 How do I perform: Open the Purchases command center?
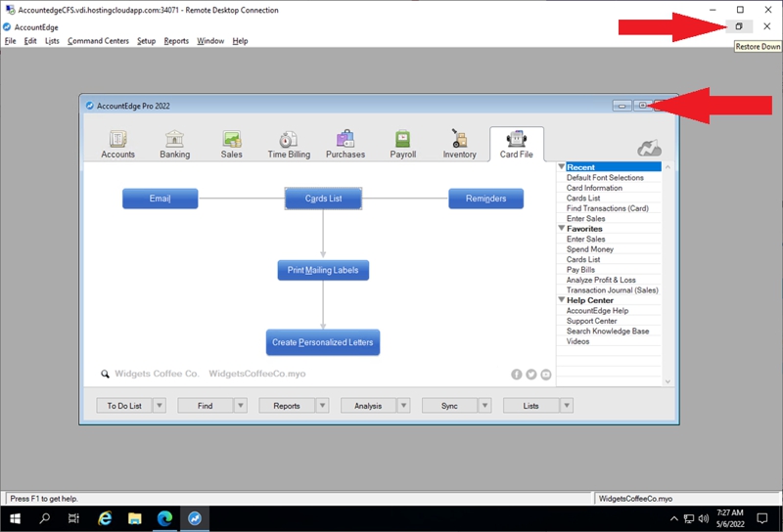pyautogui.click(x=345, y=144)
